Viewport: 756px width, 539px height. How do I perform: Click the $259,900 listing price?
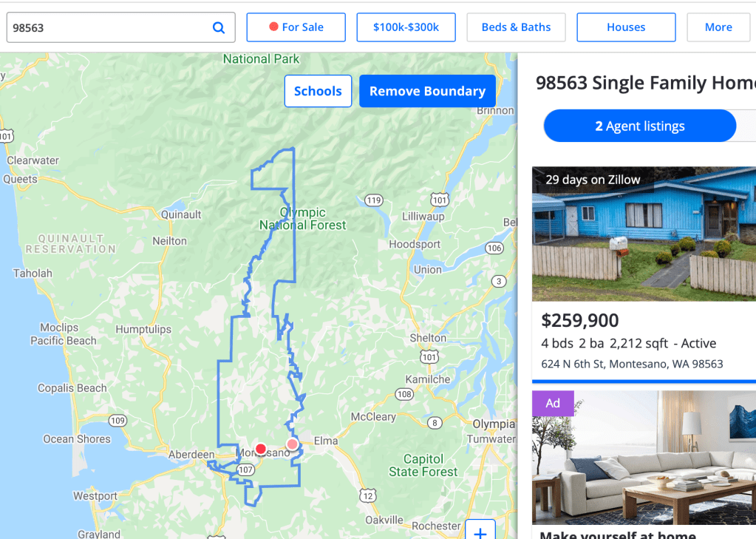tap(580, 320)
